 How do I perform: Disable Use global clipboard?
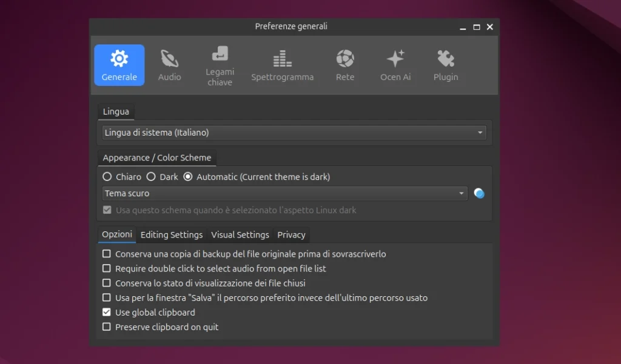coord(107,313)
